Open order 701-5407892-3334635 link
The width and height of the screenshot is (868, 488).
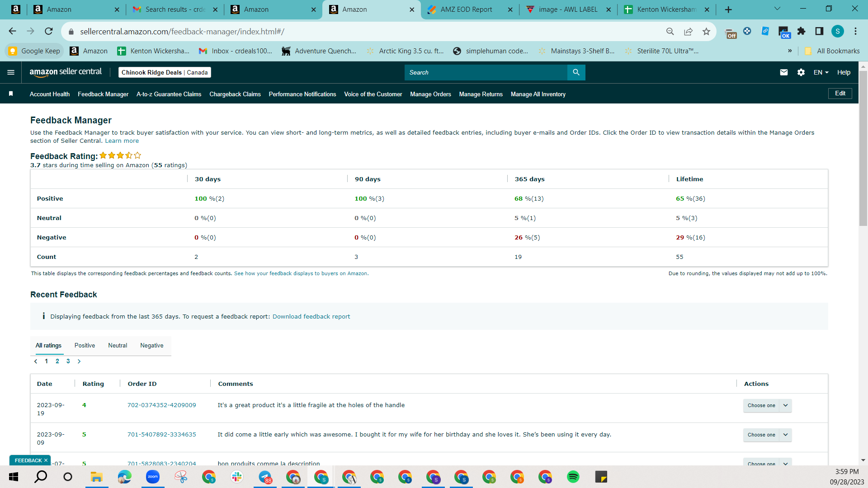click(162, 434)
